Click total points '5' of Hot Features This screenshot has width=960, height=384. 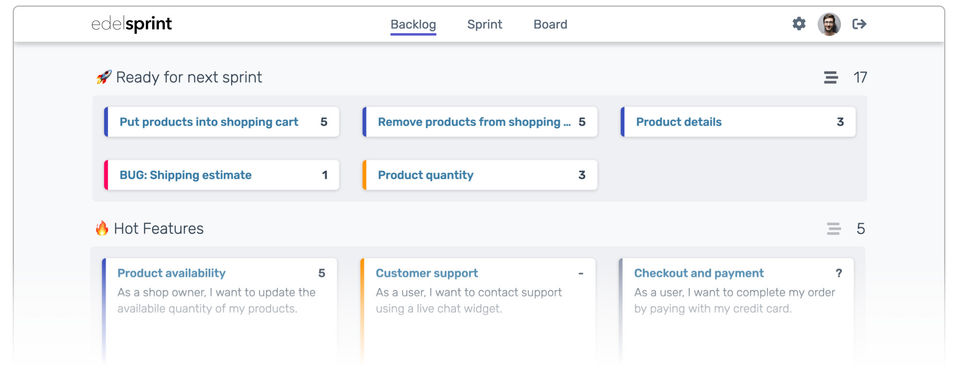click(861, 229)
